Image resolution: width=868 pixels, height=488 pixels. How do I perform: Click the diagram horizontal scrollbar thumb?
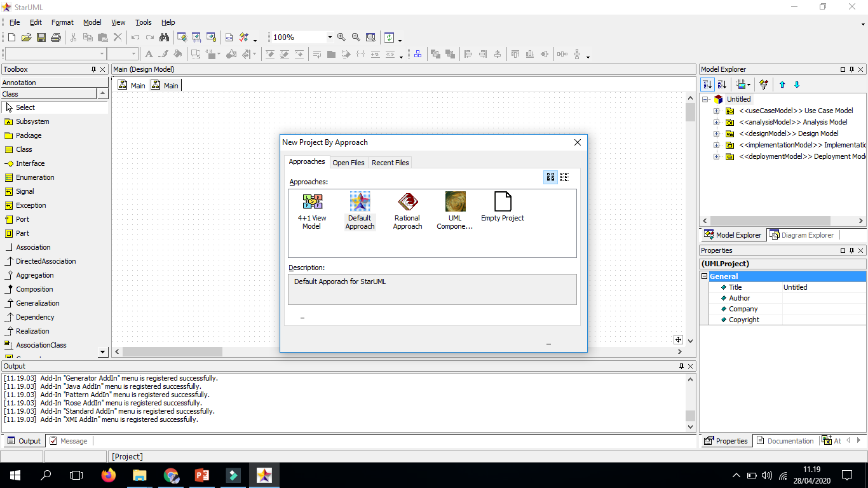172,351
